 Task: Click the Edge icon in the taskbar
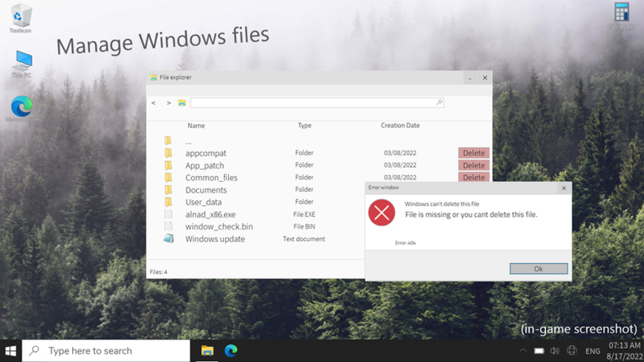pos(231,350)
